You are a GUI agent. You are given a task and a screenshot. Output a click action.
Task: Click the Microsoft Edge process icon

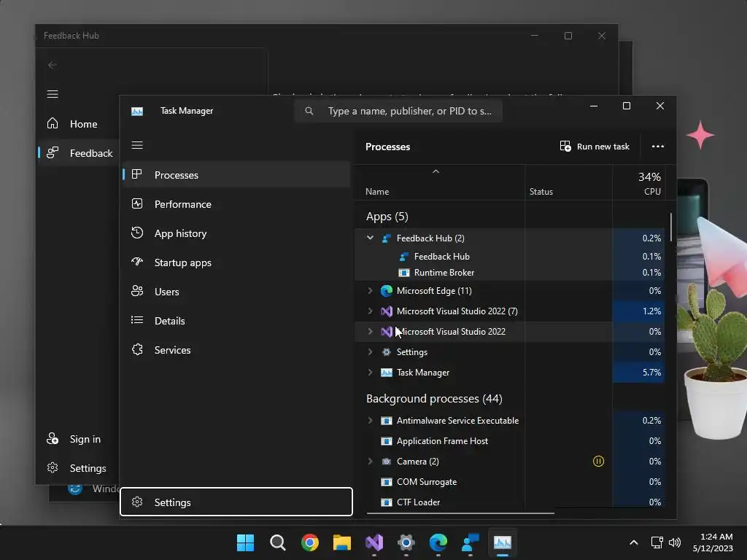click(387, 290)
